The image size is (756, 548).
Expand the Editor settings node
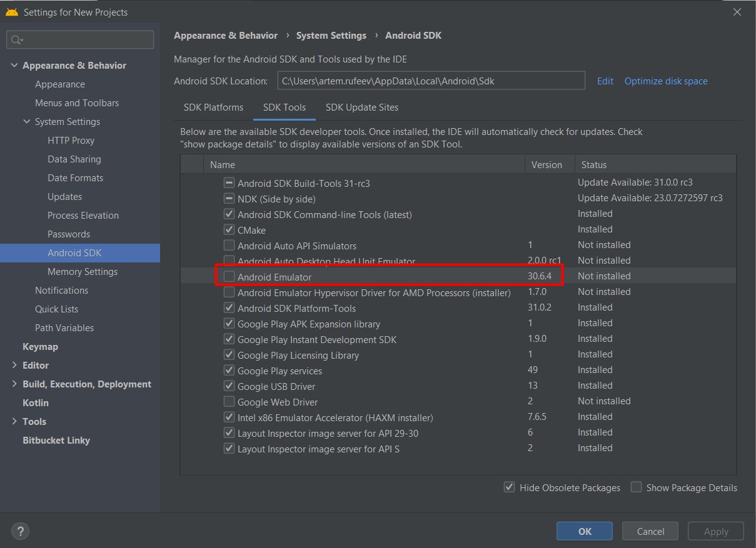click(15, 365)
